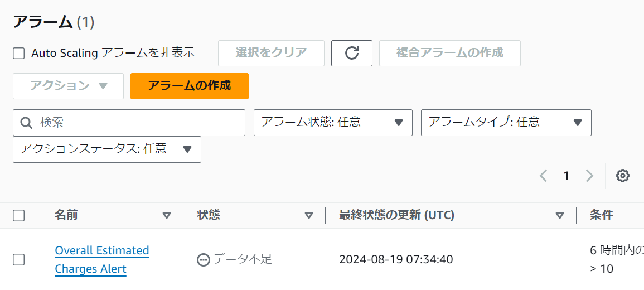
Task: Select page 1 in pagination
Action: [566, 176]
